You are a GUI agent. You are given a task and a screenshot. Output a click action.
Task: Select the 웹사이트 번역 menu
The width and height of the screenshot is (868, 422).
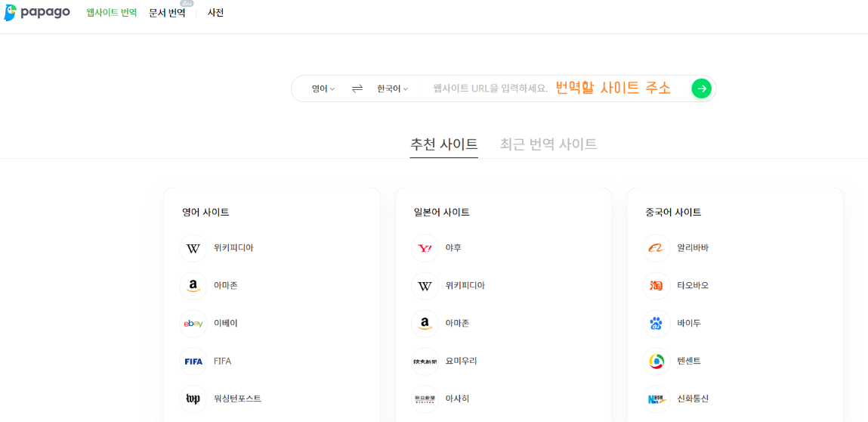click(x=111, y=13)
